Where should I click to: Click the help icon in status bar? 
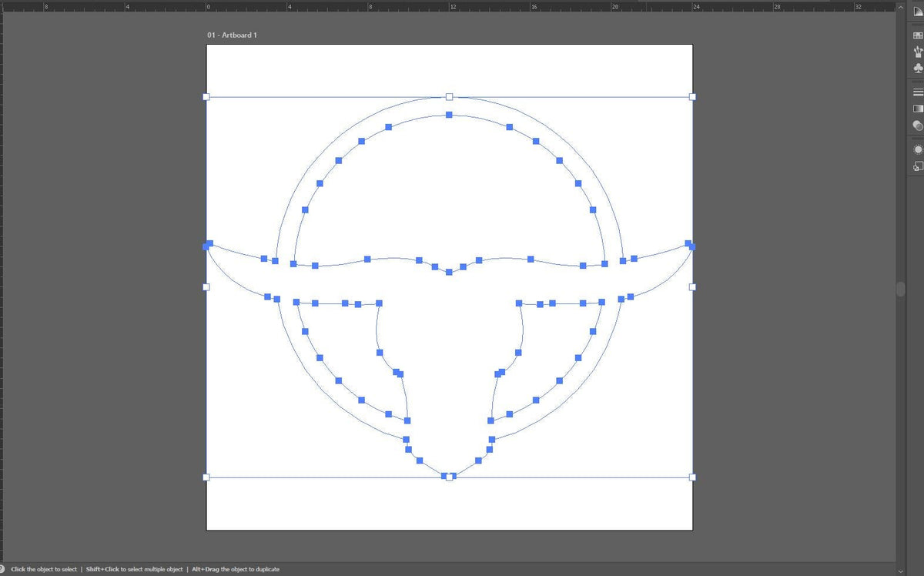click(x=3, y=569)
